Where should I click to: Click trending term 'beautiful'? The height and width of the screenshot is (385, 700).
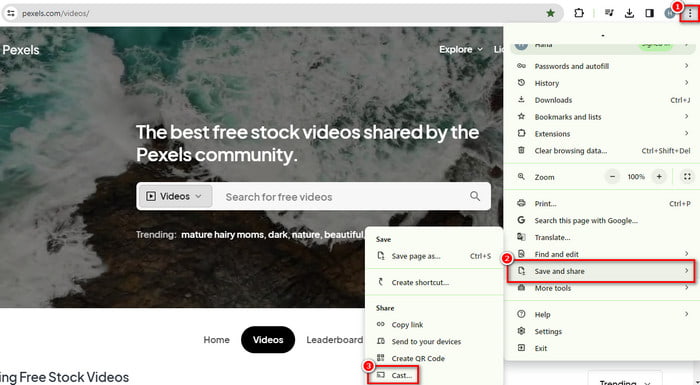(344, 234)
